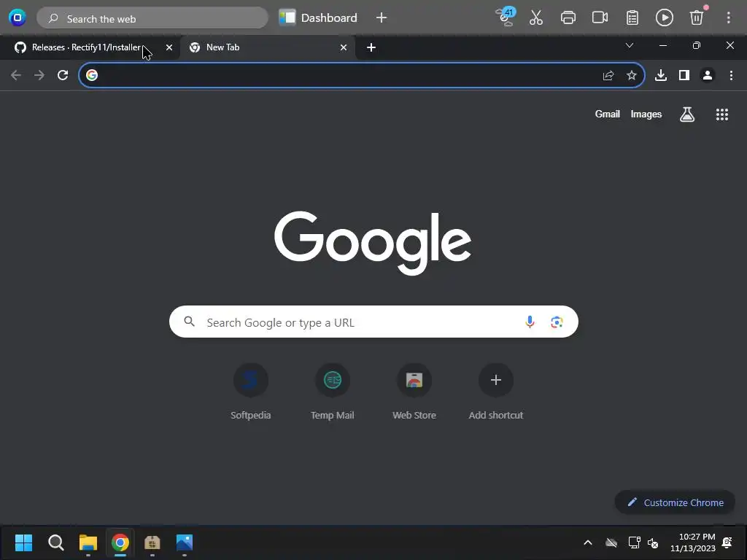
Task: Click the printer icon
Action: pos(568,18)
